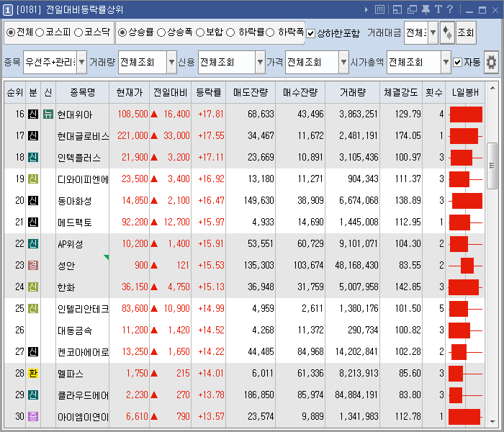The height and width of the screenshot is (432, 504).
Task: Click the 신 badge in 클라우드에어 row
Action: [x=33, y=395]
